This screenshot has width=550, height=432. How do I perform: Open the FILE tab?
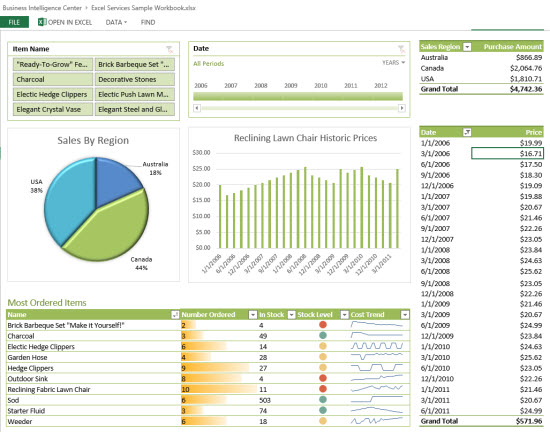[x=14, y=22]
